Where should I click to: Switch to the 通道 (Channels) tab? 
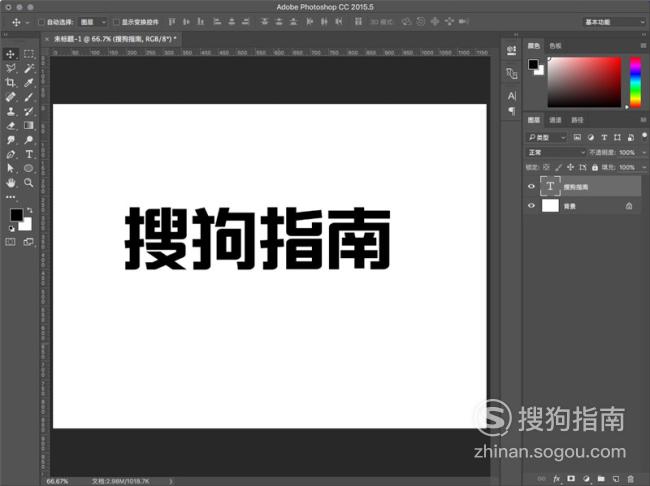click(x=555, y=120)
